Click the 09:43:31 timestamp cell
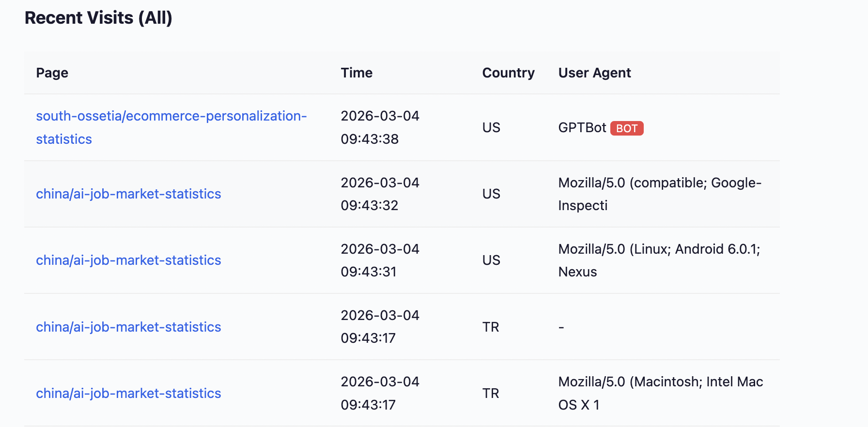This screenshot has height=427, width=868. coord(380,260)
